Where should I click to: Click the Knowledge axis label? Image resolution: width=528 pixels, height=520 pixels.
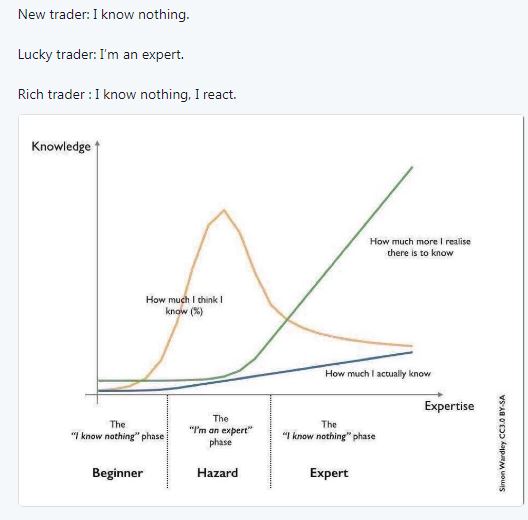61,147
